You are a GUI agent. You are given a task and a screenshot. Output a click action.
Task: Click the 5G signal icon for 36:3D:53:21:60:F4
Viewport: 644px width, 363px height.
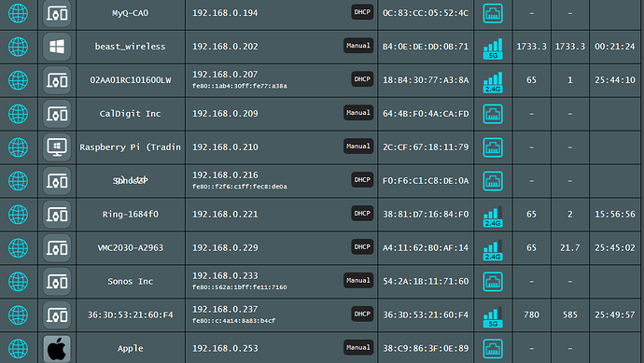(x=493, y=317)
